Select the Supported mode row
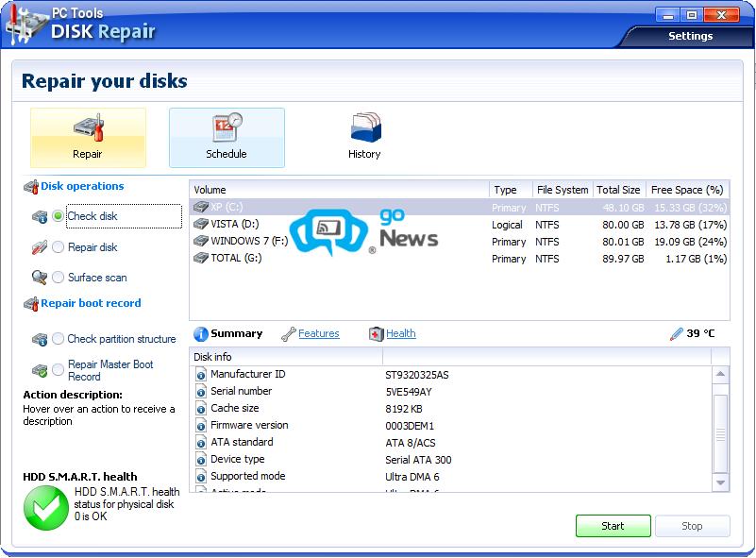The width and height of the screenshot is (756, 558). [451, 477]
